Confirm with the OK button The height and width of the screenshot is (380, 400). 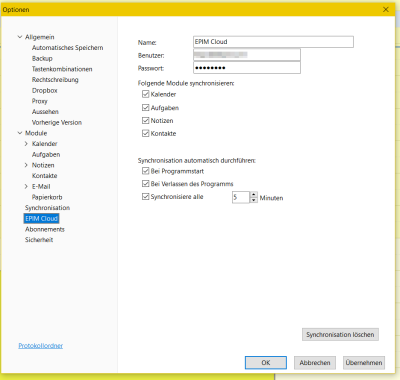pos(266,363)
